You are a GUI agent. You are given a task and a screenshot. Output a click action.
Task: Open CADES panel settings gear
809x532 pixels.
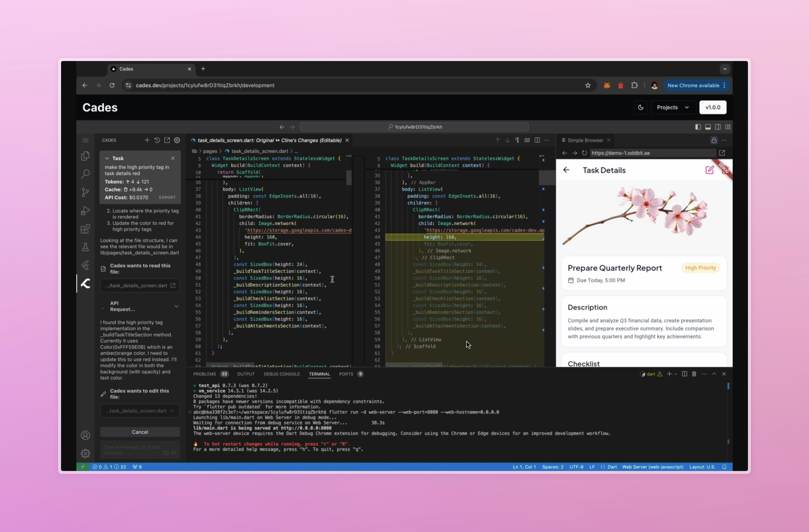[x=177, y=140]
